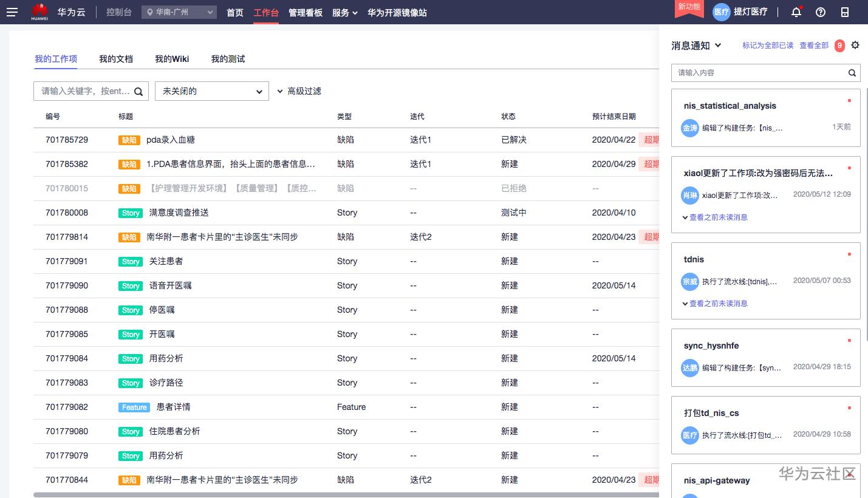Open work item 住院患者分析

click(175, 431)
